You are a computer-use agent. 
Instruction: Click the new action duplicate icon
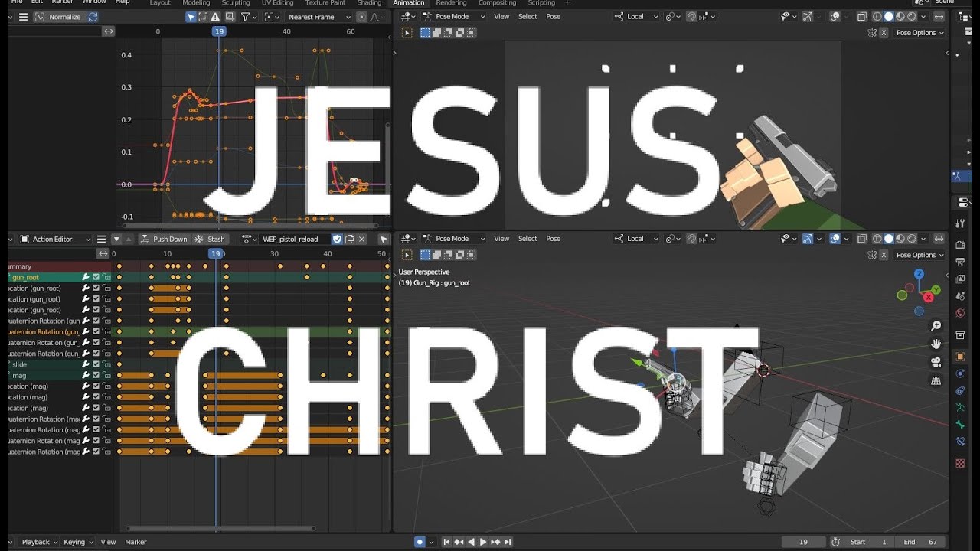(349, 240)
